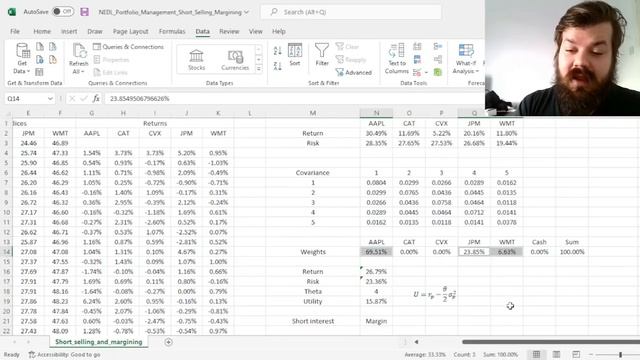Click From Text/CSV icon
The width and height of the screenshot is (640, 360).
pos(40,47)
